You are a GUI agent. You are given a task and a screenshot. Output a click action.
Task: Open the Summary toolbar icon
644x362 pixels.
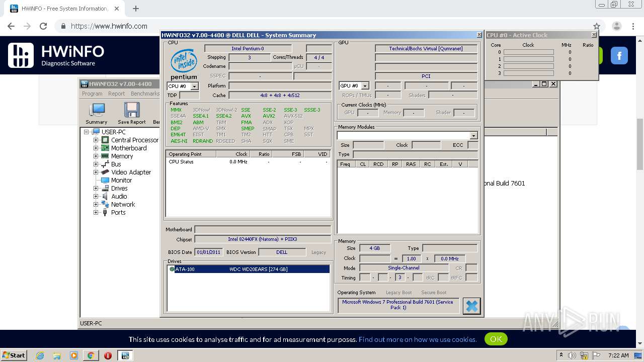pos(96,113)
